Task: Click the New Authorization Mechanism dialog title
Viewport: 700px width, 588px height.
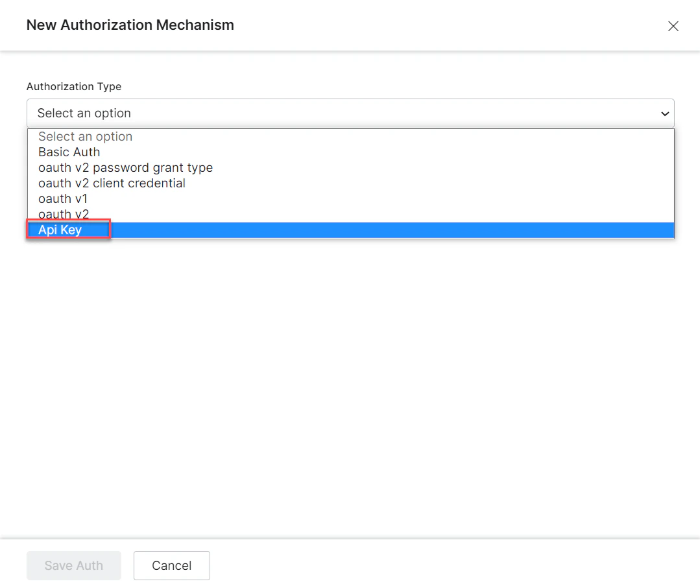Action: pyautogui.click(x=130, y=25)
